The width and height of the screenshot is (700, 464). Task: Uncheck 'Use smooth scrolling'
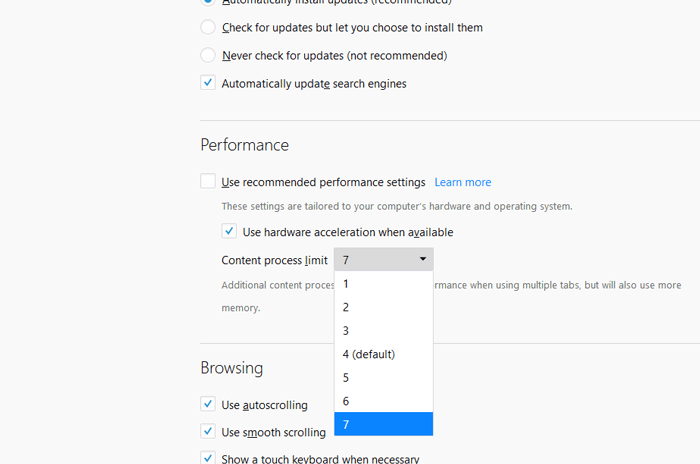208,432
